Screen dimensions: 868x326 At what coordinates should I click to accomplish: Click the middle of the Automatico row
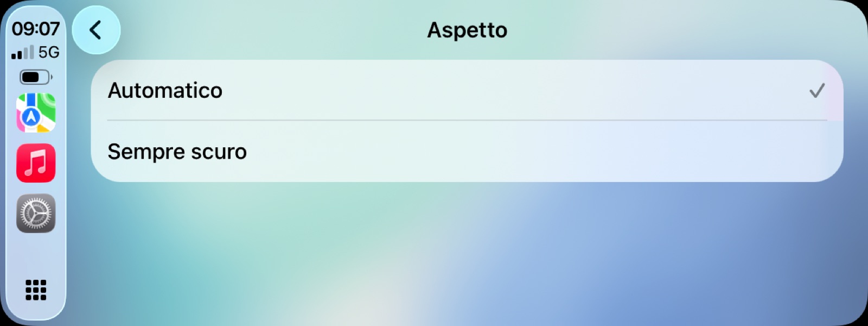coord(467,90)
